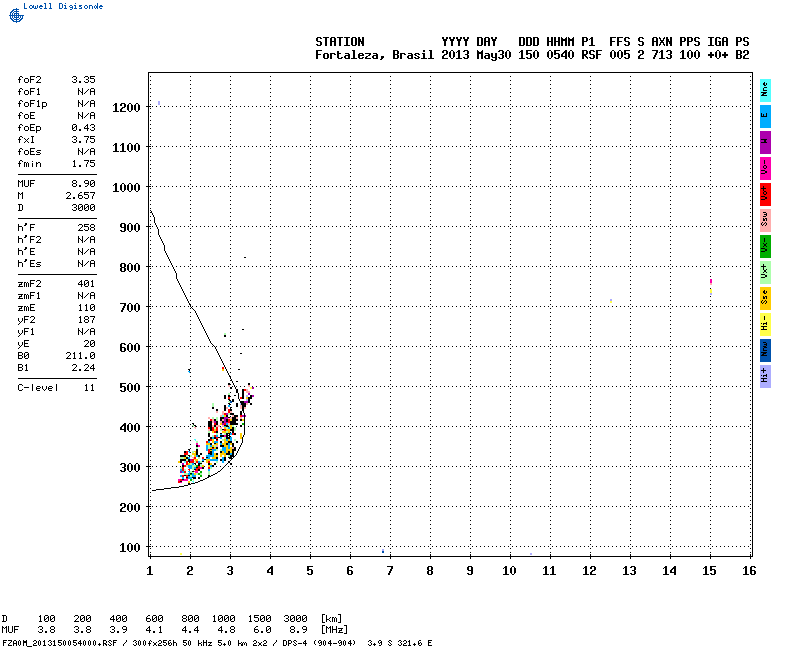This screenshot has height=650, width=800.
Task: Select the pink SSW legend swatch
Action: 765,220
